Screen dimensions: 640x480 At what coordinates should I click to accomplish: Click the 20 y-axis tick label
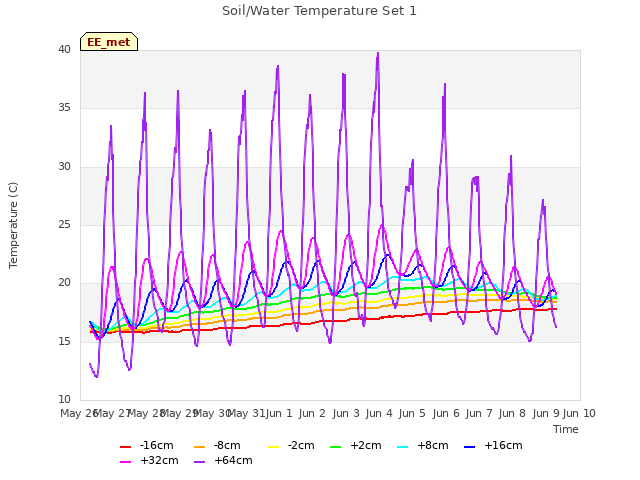coord(64,283)
